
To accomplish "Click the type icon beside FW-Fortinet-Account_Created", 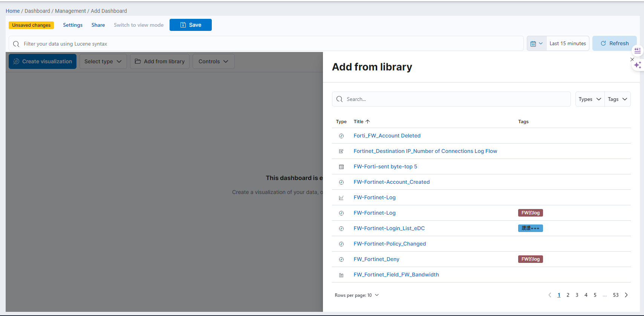I will click(x=341, y=182).
